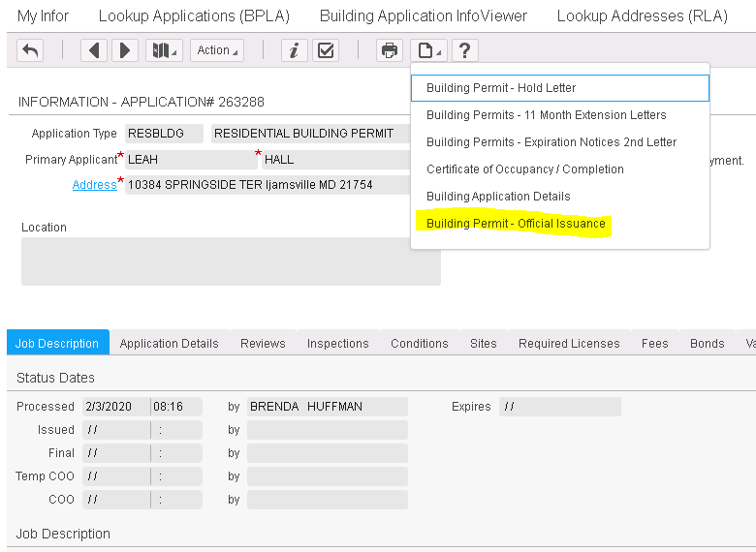Image resolution: width=756 pixels, height=552 pixels.
Task: Select Certificate of Occupancy / Completion
Action: click(560, 169)
